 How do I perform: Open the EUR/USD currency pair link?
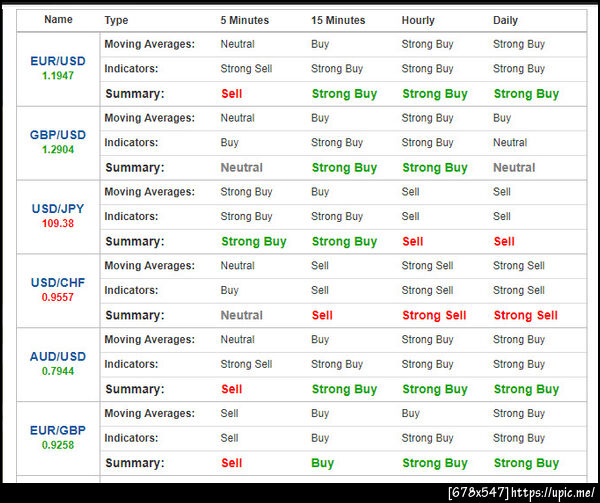click(x=58, y=61)
